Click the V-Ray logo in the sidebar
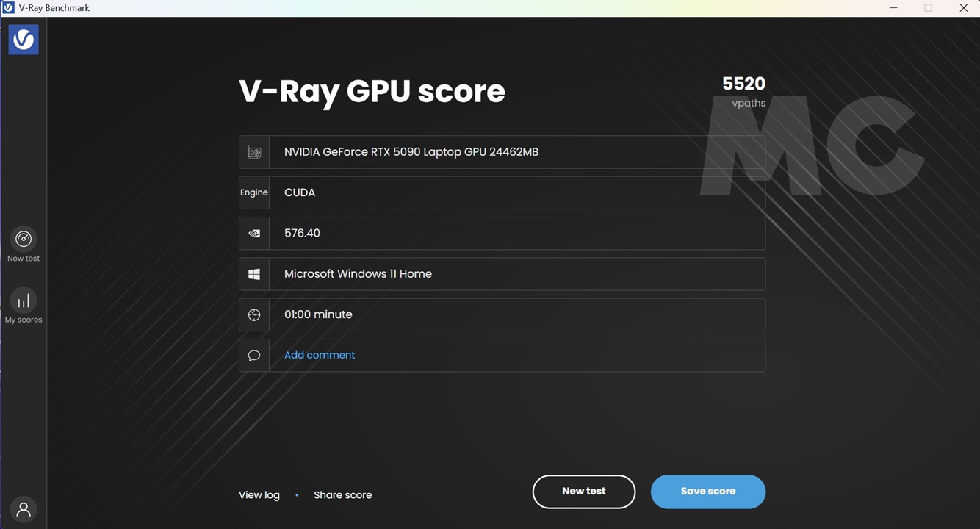 point(24,39)
